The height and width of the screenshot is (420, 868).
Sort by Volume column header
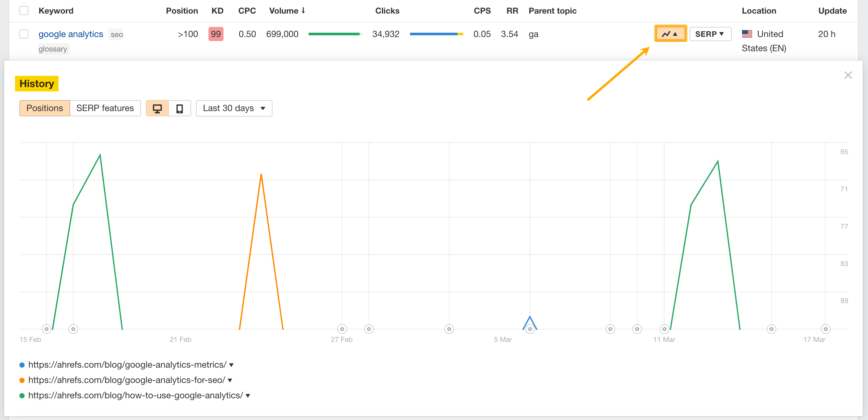(283, 11)
